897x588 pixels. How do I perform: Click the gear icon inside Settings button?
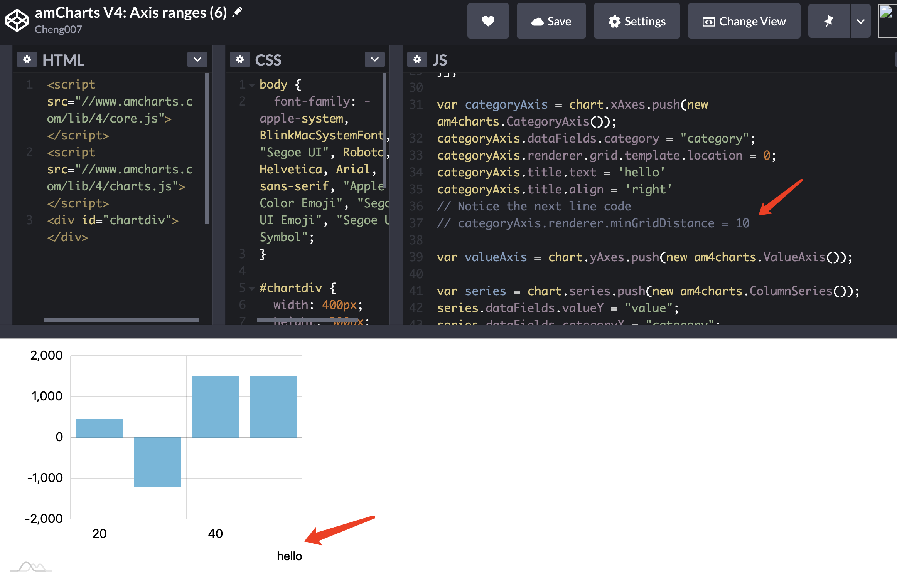pos(615,21)
